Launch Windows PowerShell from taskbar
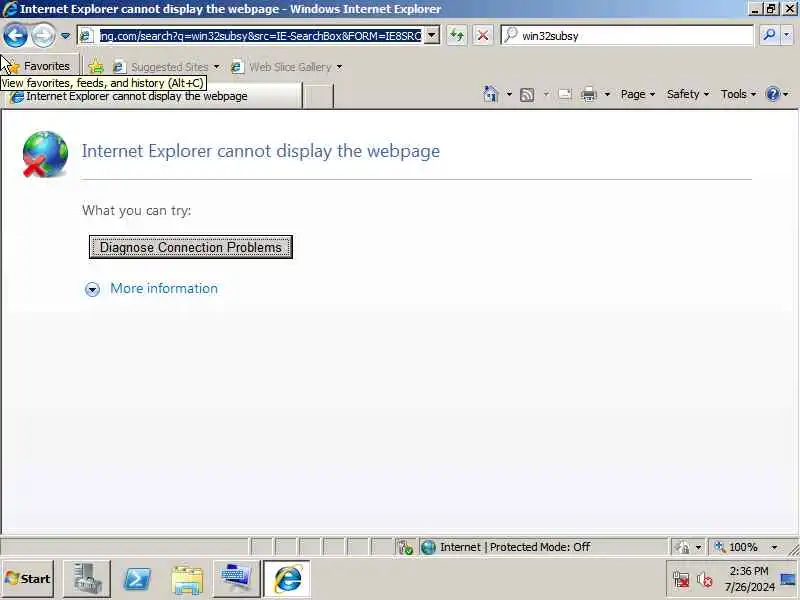The image size is (800, 600). pos(137,579)
